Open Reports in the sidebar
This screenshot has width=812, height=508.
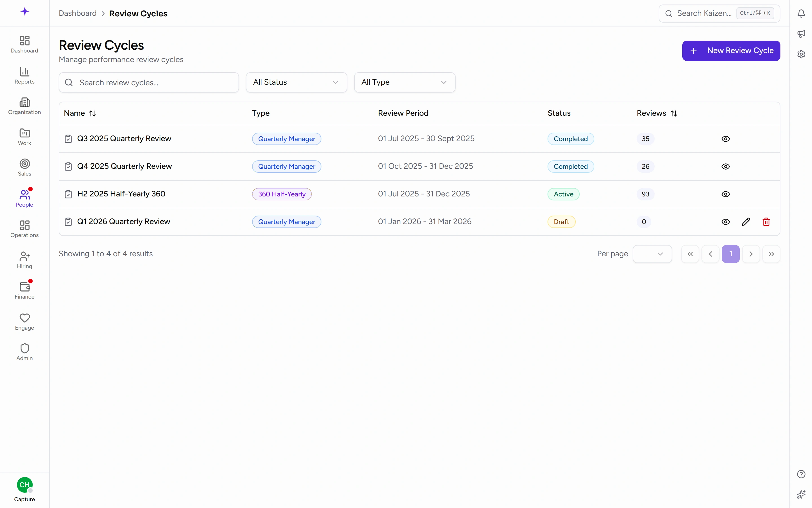tap(25, 76)
